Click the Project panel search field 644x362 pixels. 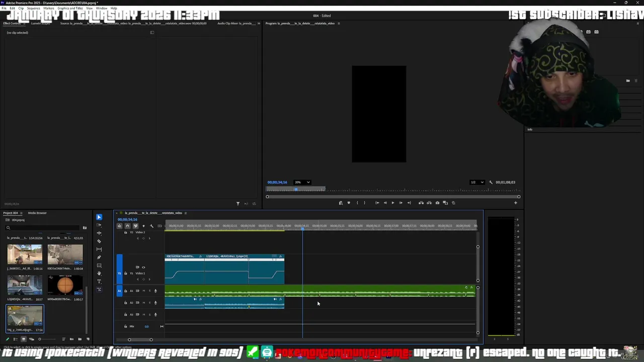click(x=43, y=228)
